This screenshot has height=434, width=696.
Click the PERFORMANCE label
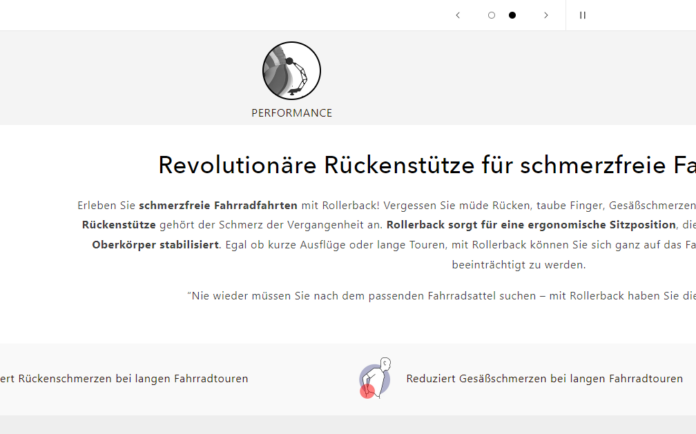[x=292, y=113]
